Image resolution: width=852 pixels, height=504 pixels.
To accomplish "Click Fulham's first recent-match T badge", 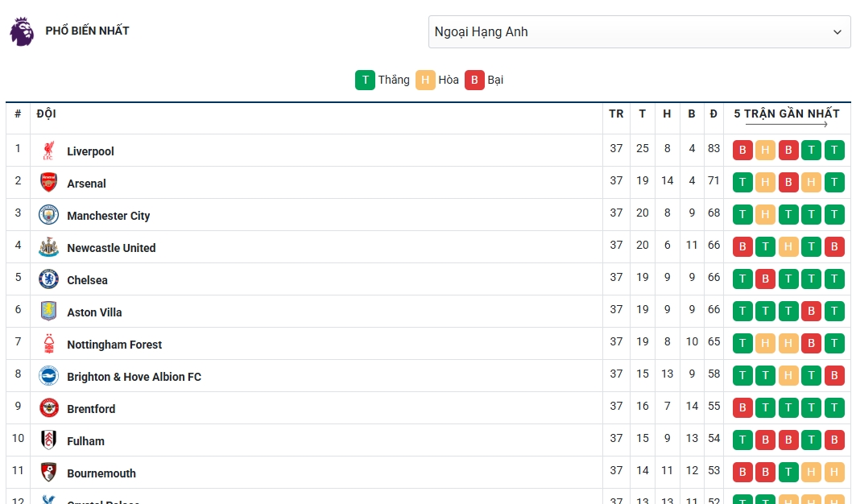I will [742, 440].
